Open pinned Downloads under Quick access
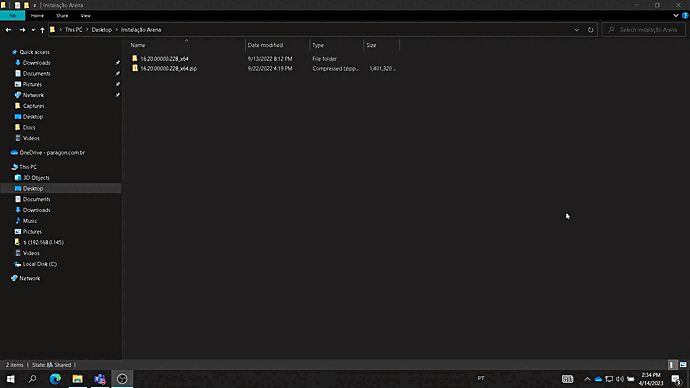This screenshot has width=690, height=388. (36, 63)
